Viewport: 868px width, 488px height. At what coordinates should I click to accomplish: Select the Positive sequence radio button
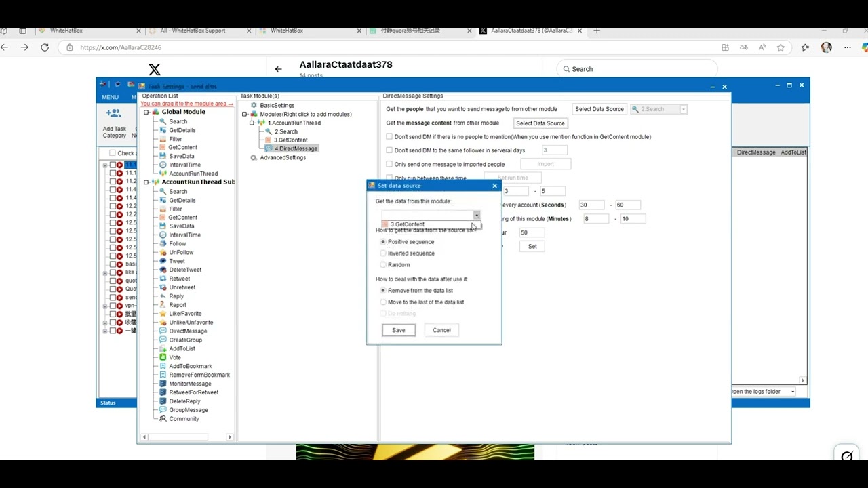(383, 241)
